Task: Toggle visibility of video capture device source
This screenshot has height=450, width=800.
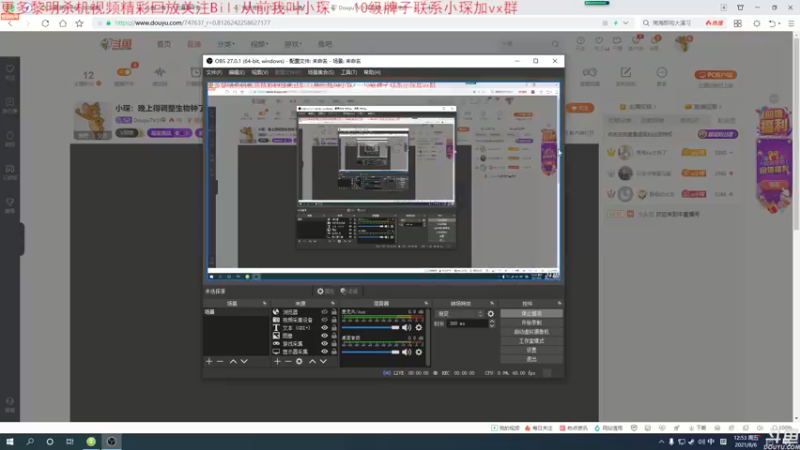Action: [324, 320]
